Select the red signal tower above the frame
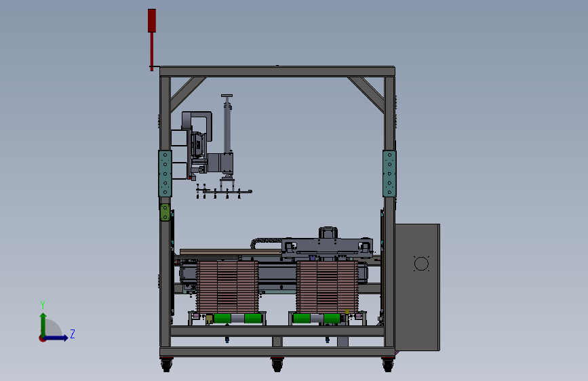 151,39
